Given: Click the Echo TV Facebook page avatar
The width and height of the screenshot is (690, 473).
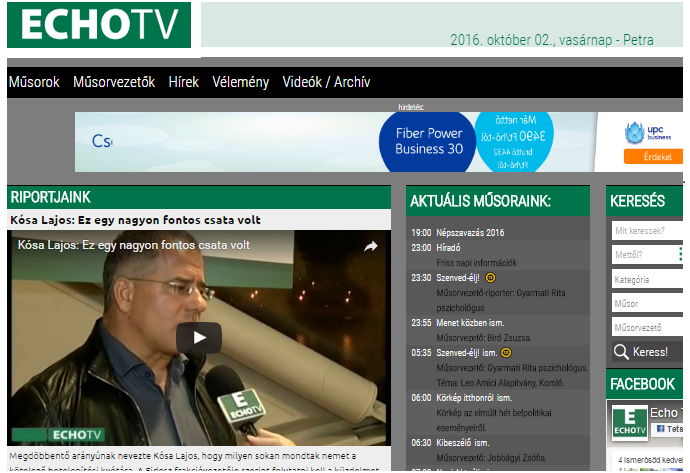Looking at the screenshot, I should pyautogui.click(x=630, y=422).
